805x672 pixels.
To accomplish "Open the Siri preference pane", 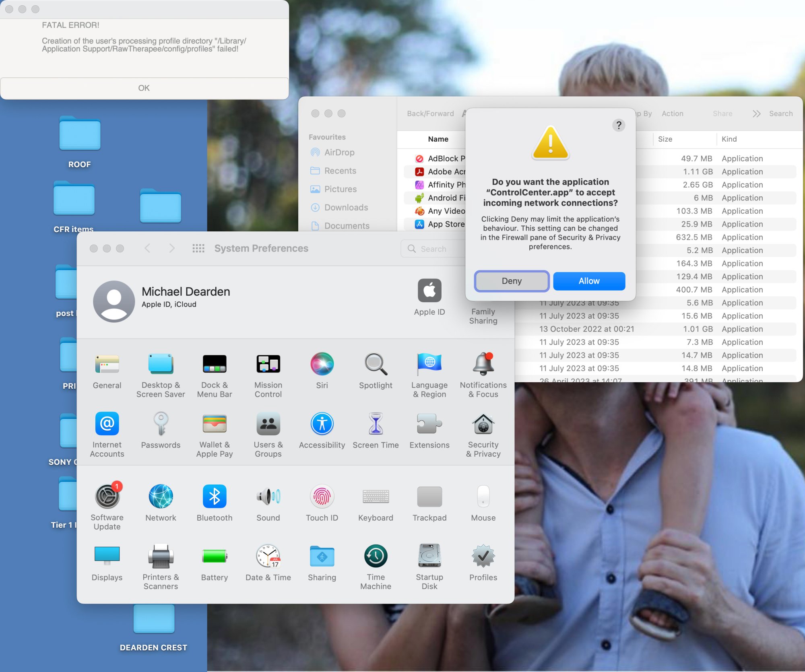I will click(x=322, y=364).
